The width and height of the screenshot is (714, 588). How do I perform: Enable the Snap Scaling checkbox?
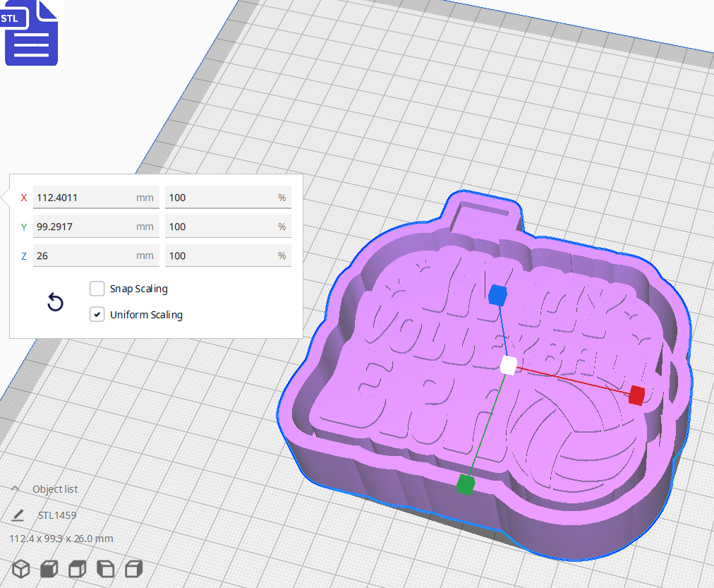tap(97, 288)
